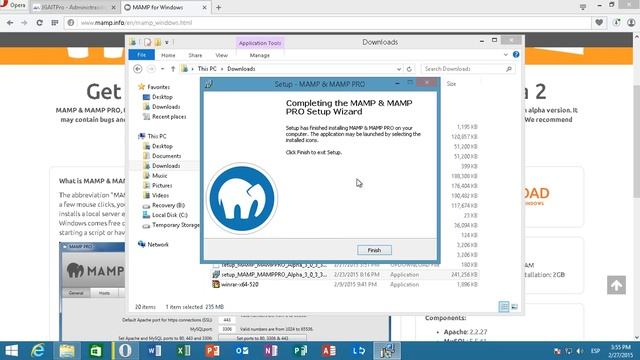Reload the page in Opera
640x360 pixels.
39,23
